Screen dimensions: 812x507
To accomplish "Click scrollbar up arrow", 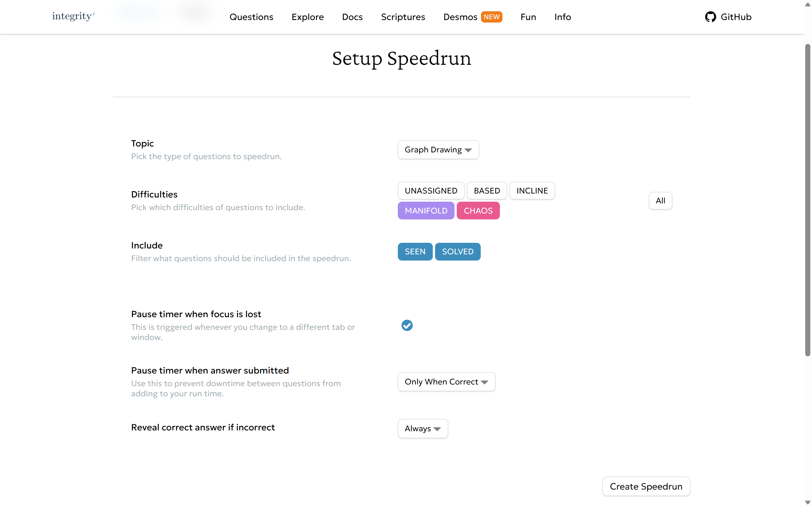I will click(x=807, y=4).
